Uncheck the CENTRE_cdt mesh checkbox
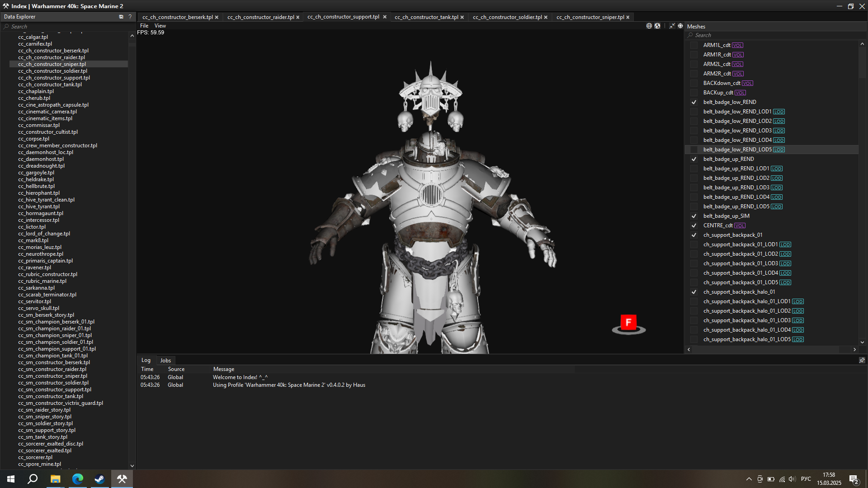This screenshot has width=868, height=488. pyautogui.click(x=694, y=225)
